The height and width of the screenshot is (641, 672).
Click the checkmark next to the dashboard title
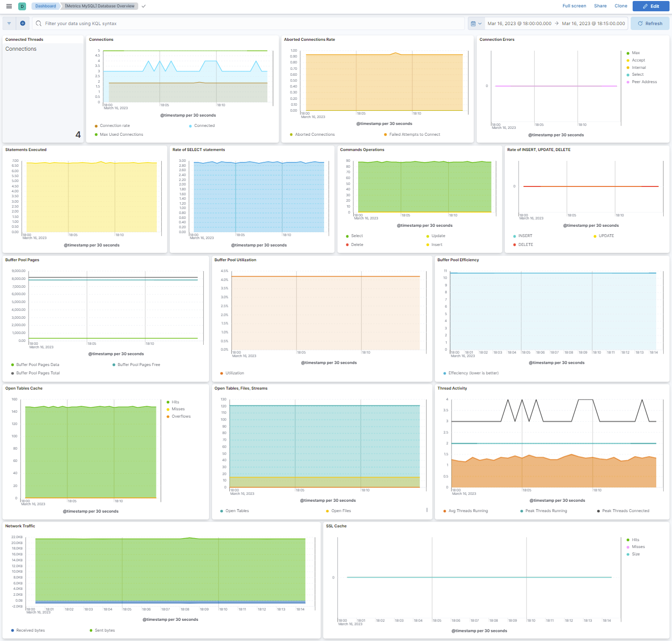[143, 6]
